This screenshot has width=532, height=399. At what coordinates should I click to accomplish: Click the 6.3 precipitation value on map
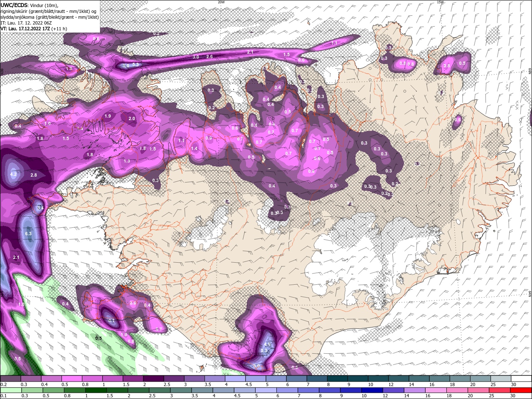click(28, 234)
